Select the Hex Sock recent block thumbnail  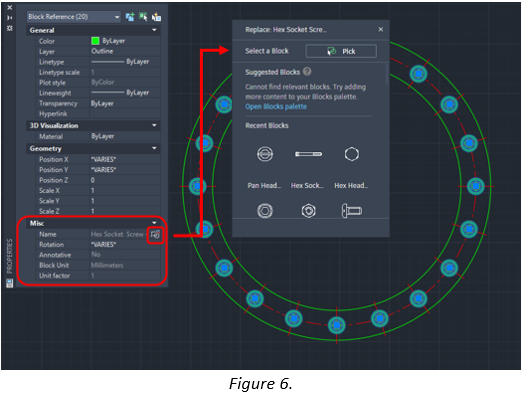point(308,154)
